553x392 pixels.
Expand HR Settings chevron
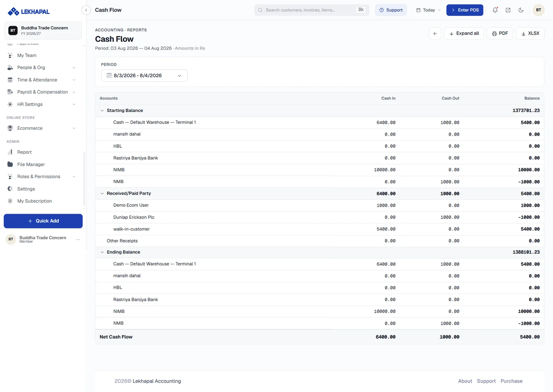point(74,104)
